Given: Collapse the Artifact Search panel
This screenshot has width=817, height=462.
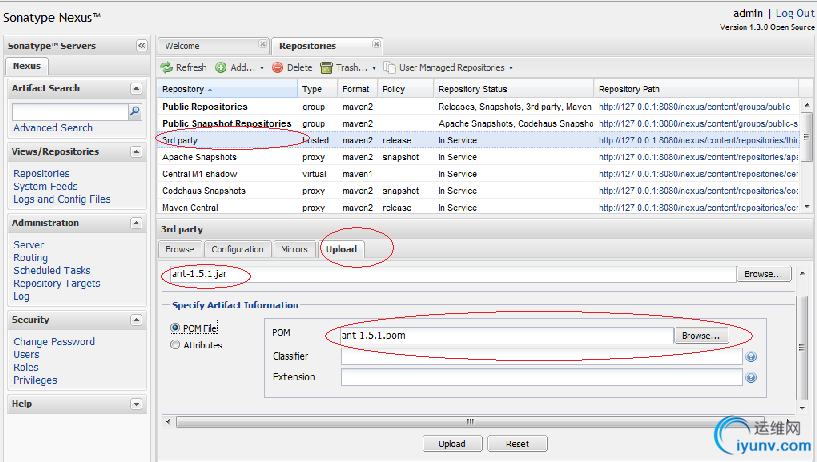Looking at the screenshot, I should (x=136, y=89).
